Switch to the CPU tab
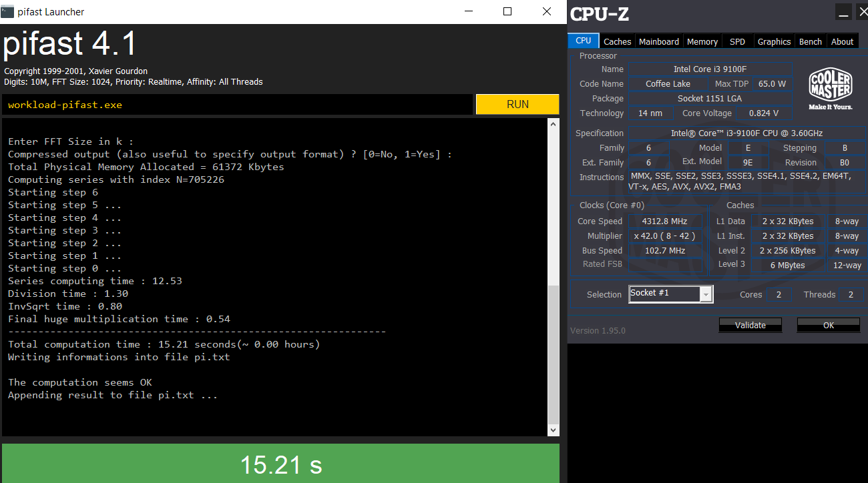Viewport: 868px width, 483px height. pyautogui.click(x=583, y=41)
